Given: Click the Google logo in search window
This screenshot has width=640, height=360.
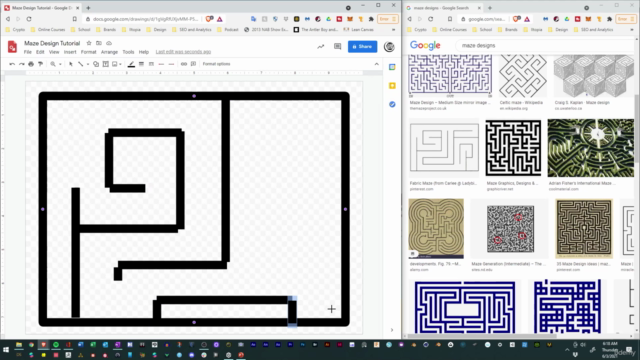Looking at the screenshot, I should pos(425,45).
